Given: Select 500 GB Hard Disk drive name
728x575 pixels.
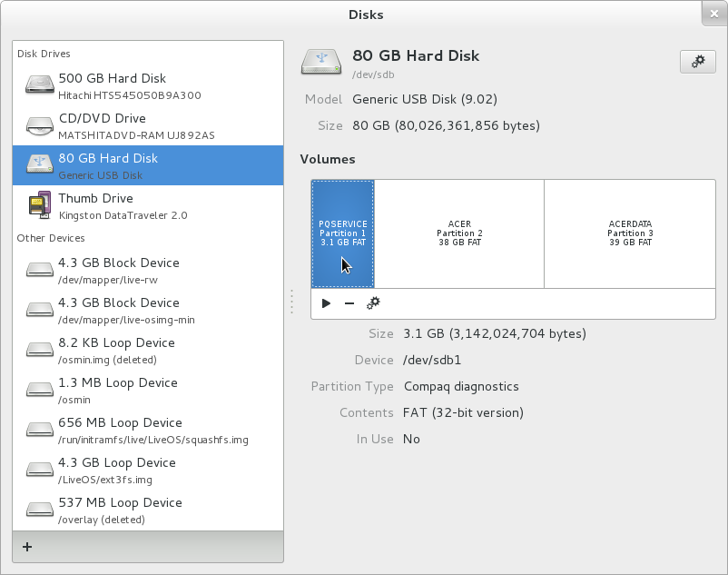Looking at the screenshot, I should pyautogui.click(x=112, y=78).
